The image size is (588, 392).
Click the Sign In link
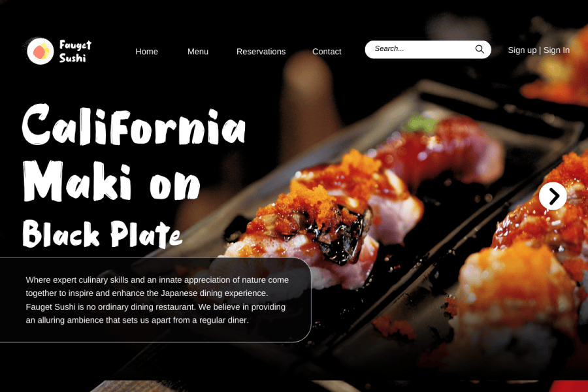557,50
